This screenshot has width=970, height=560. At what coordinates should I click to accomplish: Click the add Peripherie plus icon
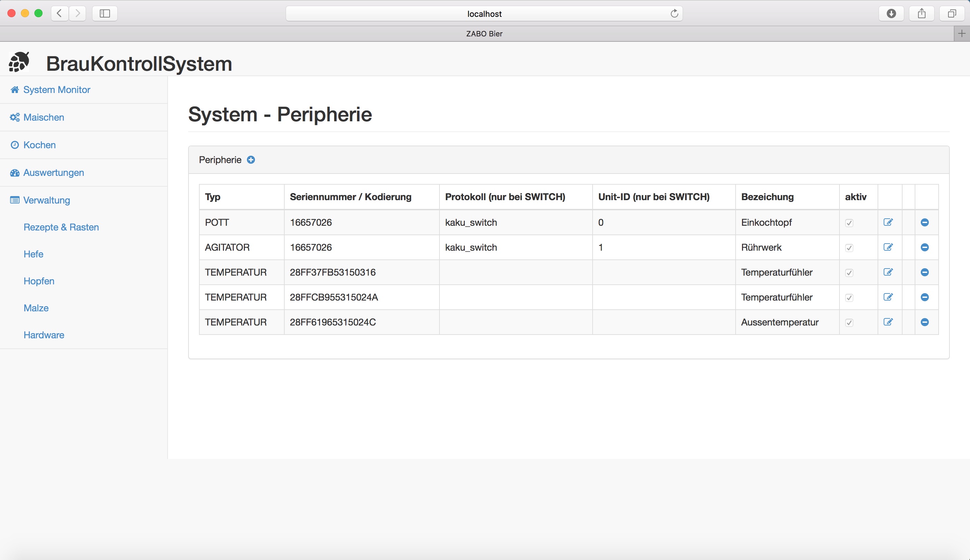[251, 160]
